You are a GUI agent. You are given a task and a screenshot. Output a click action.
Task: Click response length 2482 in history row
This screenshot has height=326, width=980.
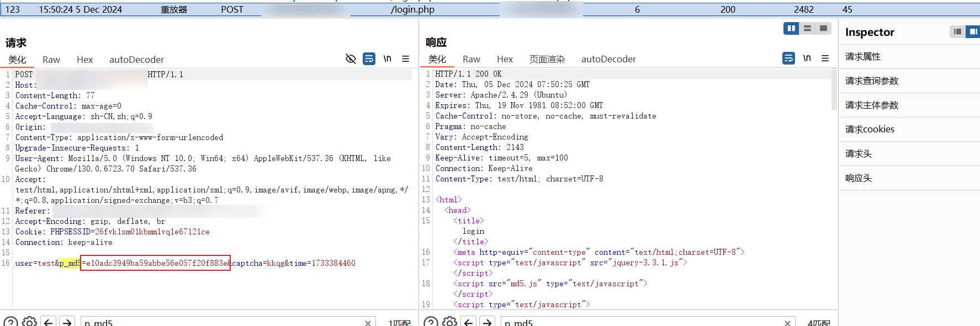804,9
